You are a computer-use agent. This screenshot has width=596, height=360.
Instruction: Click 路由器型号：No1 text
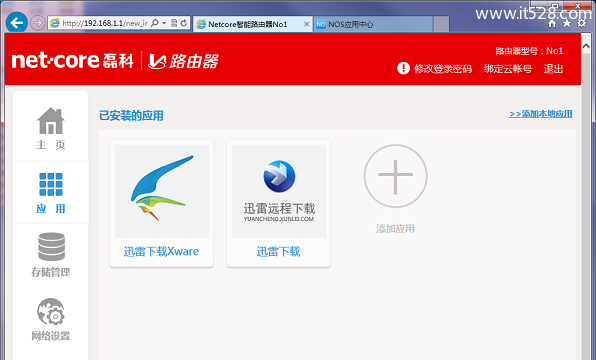pyautogui.click(x=529, y=51)
